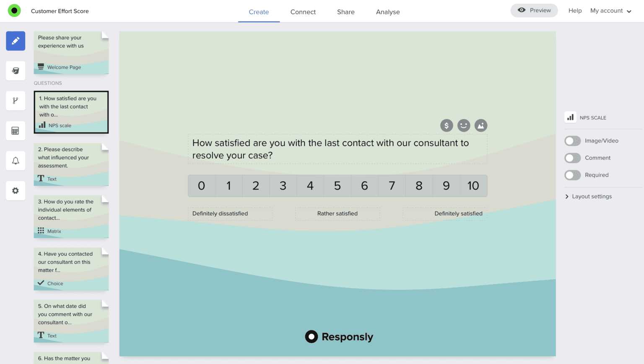The width and height of the screenshot is (644, 364).
Task: Open the My account dropdown
Action: click(x=610, y=11)
